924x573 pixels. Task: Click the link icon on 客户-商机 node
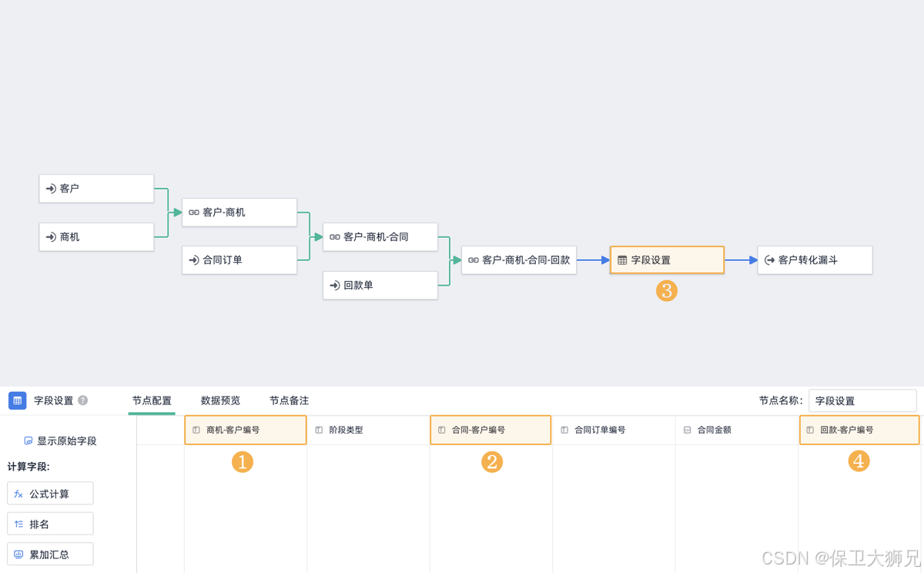tap(194, 213)
